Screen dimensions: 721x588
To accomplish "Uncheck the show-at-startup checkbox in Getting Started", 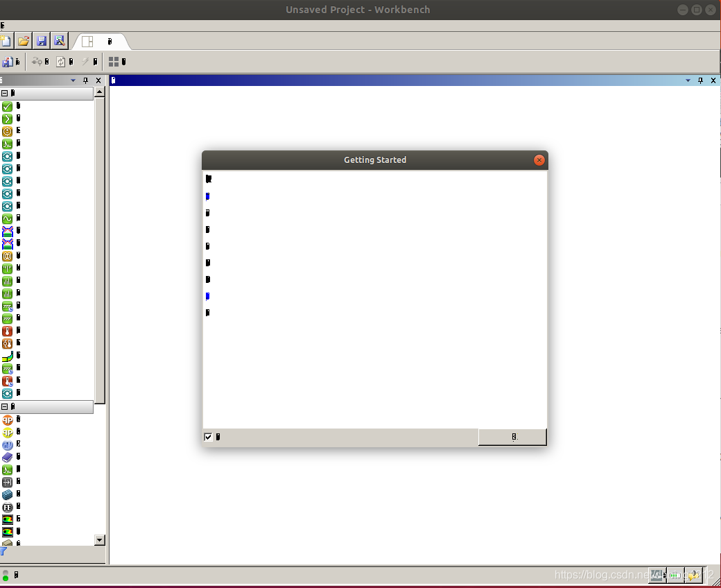I will click(208, 437).
